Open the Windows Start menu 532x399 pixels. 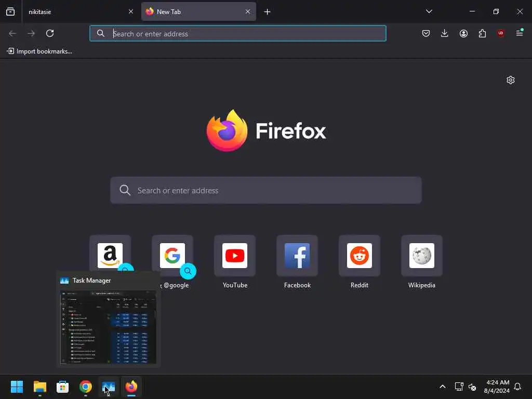pos(17,387)
